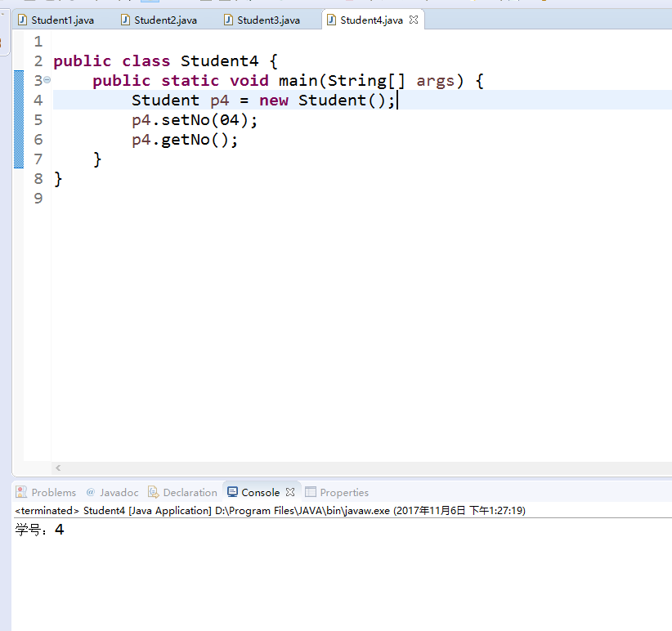Click the terminated Student4 launch description
The width and height of the screenshot is (672, 631).
(270, 511)
